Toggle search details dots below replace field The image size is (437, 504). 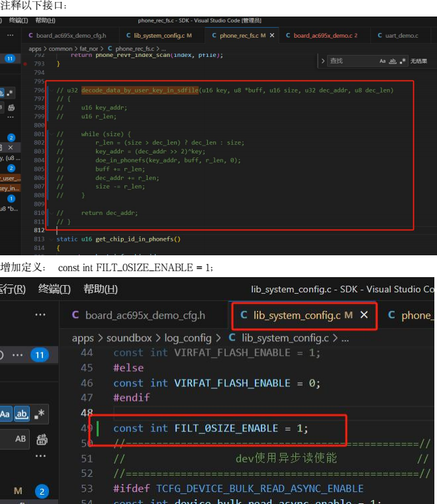tap(40, 456)
